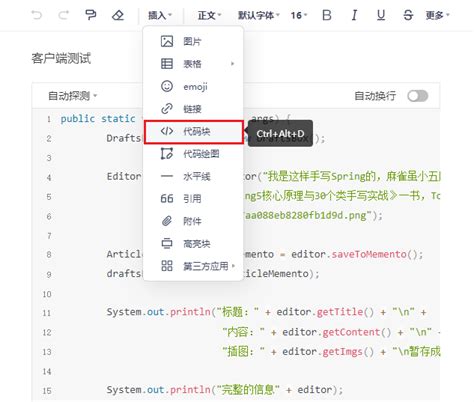474x402 pixels.
Task: Click the code drawing icon
Action: tap(167, 154)
